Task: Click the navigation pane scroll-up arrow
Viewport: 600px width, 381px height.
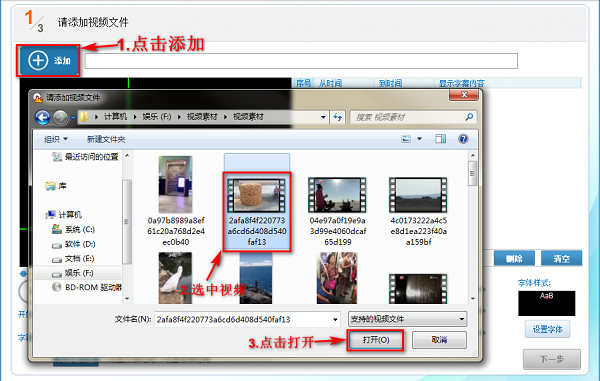Action: pyautogui.click(x=127, y=156)
